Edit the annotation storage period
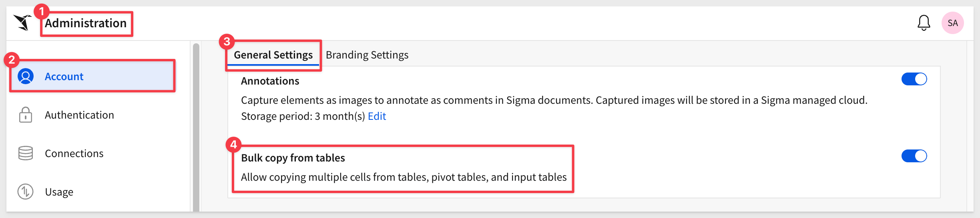Screen dimensions: 980x218 click(377, 116)
